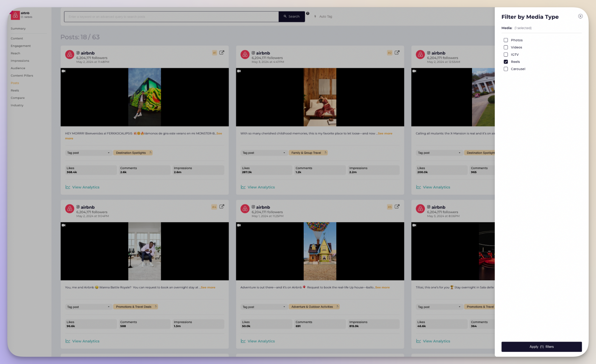
Task: Click airbnb avatar on May 2 12:53AM post
Action: (x=420, y=54)
